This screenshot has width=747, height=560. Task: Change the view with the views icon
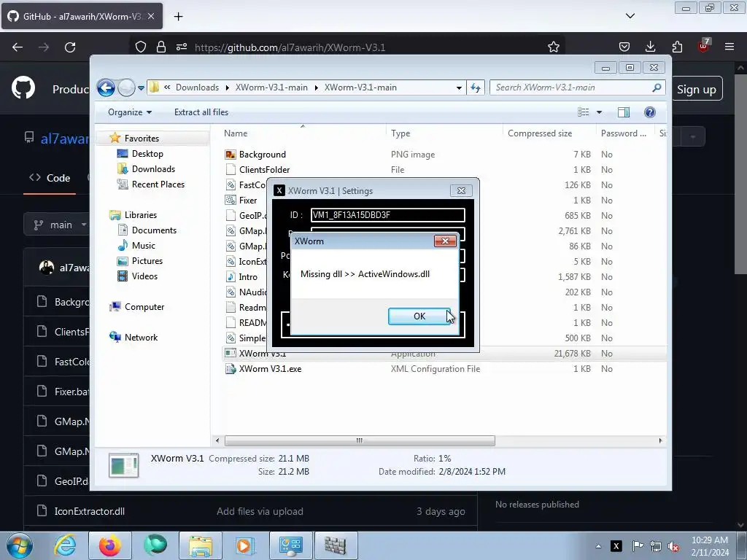[584, 112]
